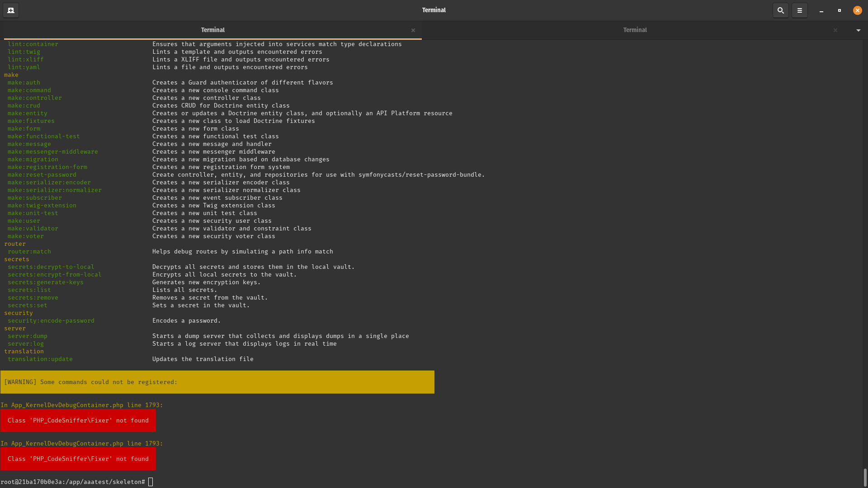
Task: Click the first red Fixer not found error
Action: (x=78, y=420)
